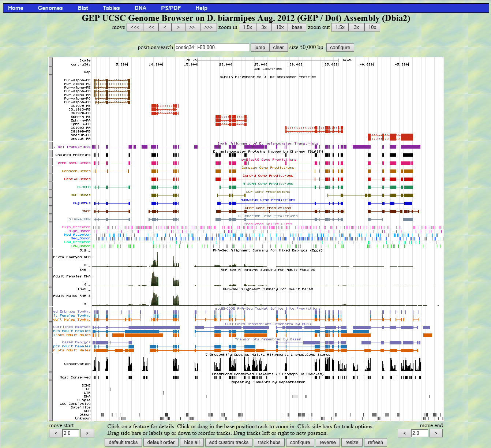Click the move end value field
Image resolution: width=491 pixels, height=448 pixels.
click(420, 433)
